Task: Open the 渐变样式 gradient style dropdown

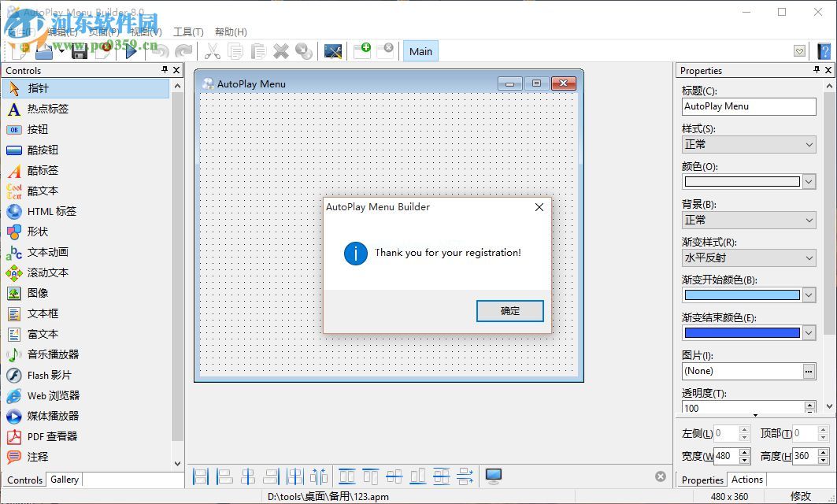Action: (810, 258)
